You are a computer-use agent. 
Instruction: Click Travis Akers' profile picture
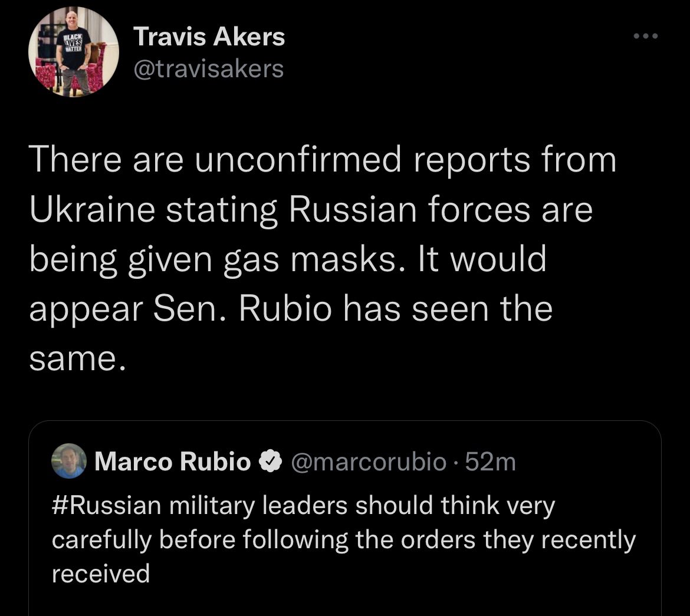point(73,52)
